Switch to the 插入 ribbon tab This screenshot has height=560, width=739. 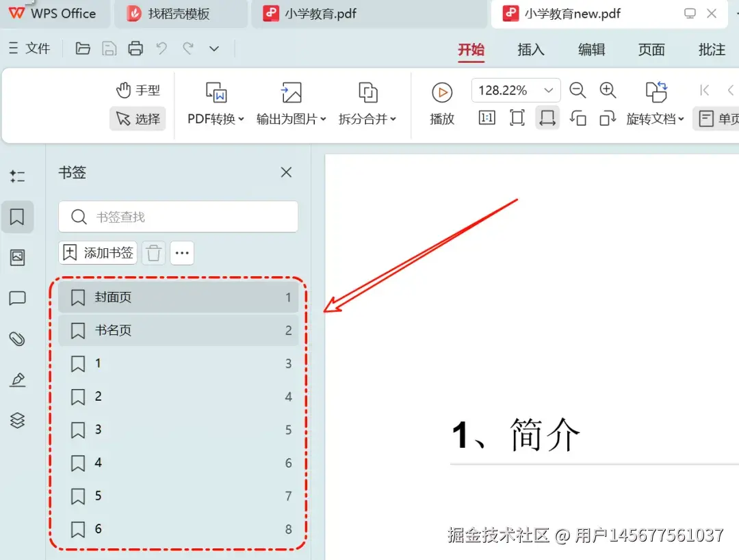tap(530, 49)
